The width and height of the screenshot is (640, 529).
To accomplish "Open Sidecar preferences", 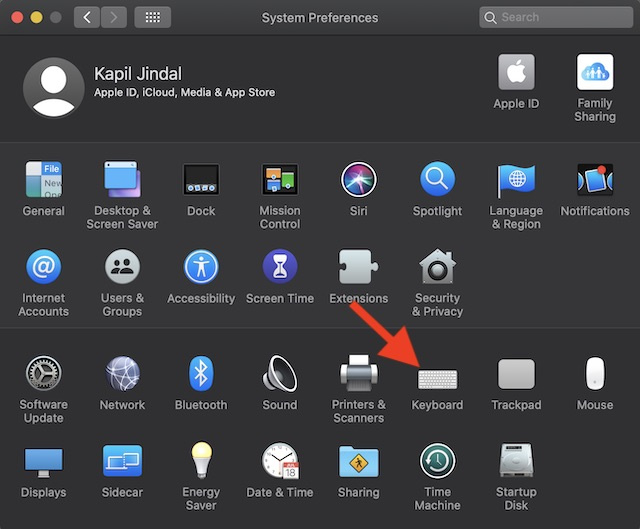I will [x=122, y=462].
